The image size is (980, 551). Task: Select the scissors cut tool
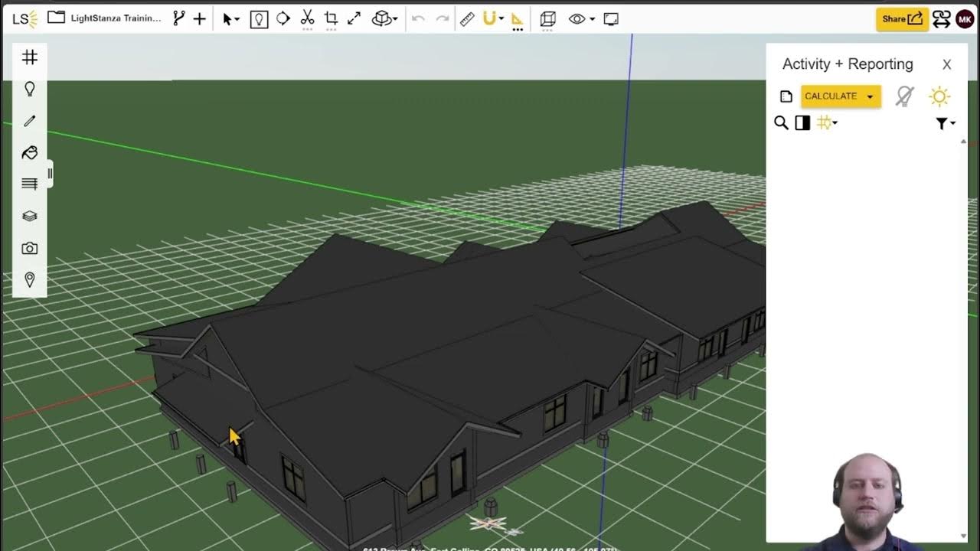(307, 18)
